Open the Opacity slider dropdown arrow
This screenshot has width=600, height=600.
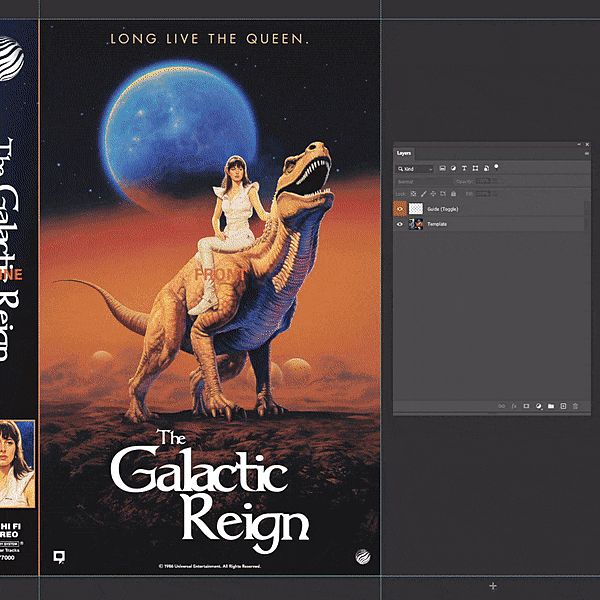tap(494, 181)
